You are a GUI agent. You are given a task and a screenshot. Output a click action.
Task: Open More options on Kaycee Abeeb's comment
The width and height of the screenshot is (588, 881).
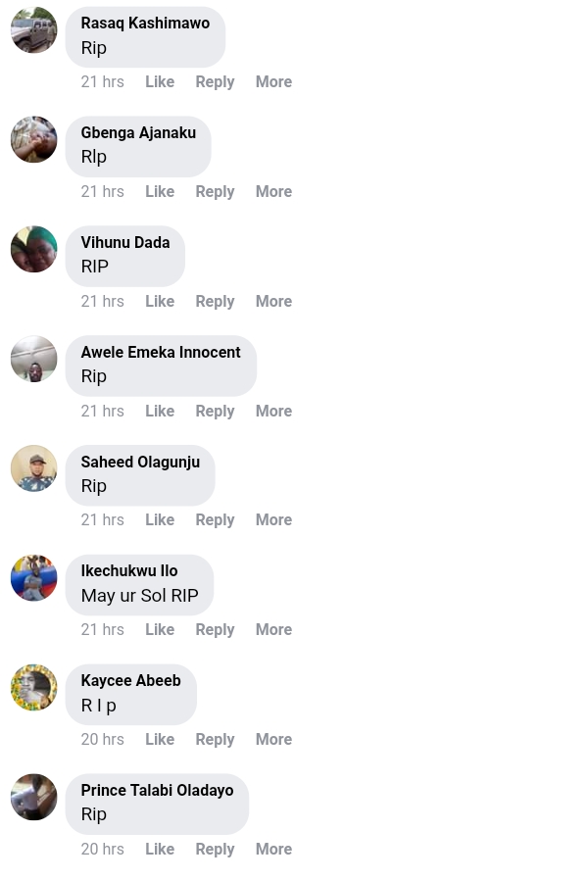click(273, 740)
